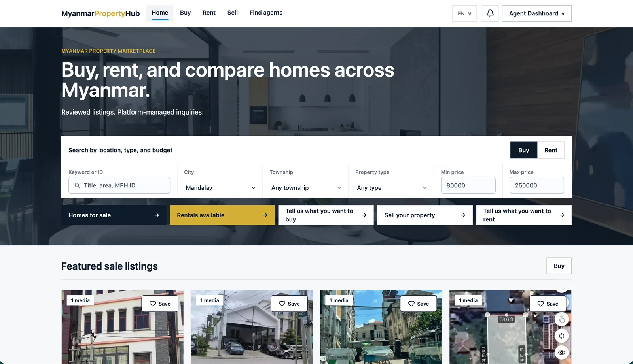Open Find agents in the navigation
Viewport: 633px width, 364px height.
(266, 13)
